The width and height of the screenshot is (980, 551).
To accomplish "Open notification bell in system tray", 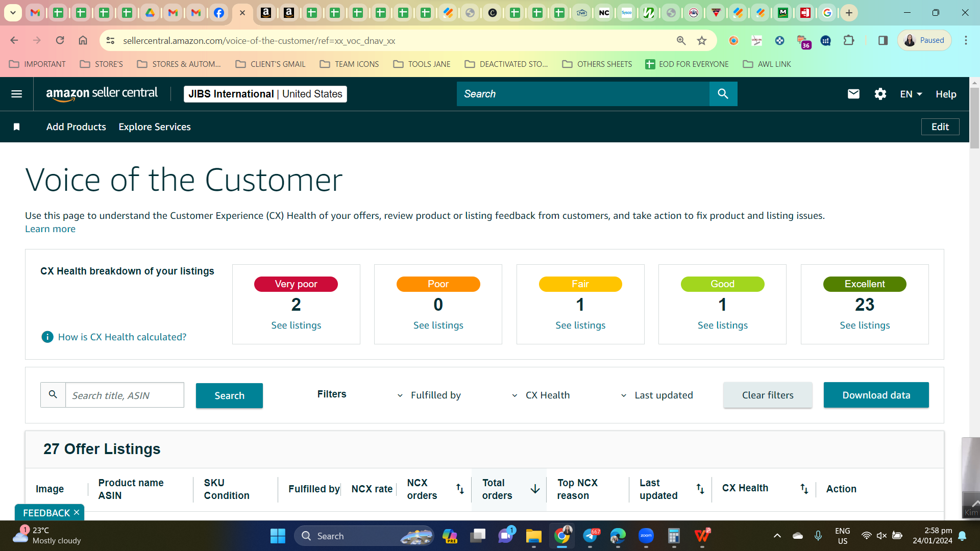I will click(962, 536).
